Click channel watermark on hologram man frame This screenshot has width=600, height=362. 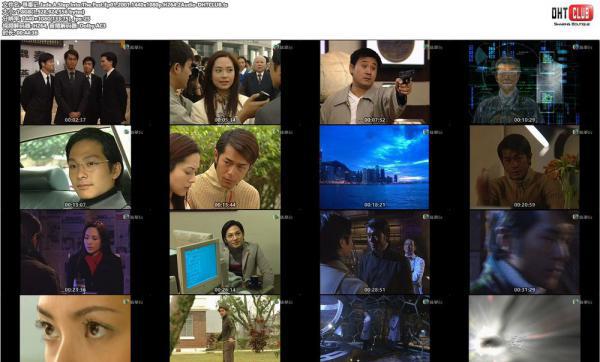[582, 47]
